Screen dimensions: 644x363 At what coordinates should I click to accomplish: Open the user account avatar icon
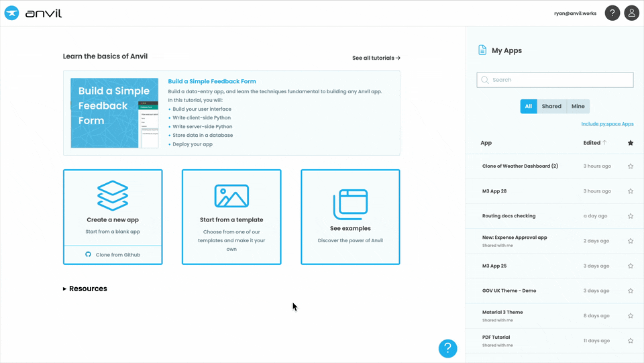click(x=632, y=13)
